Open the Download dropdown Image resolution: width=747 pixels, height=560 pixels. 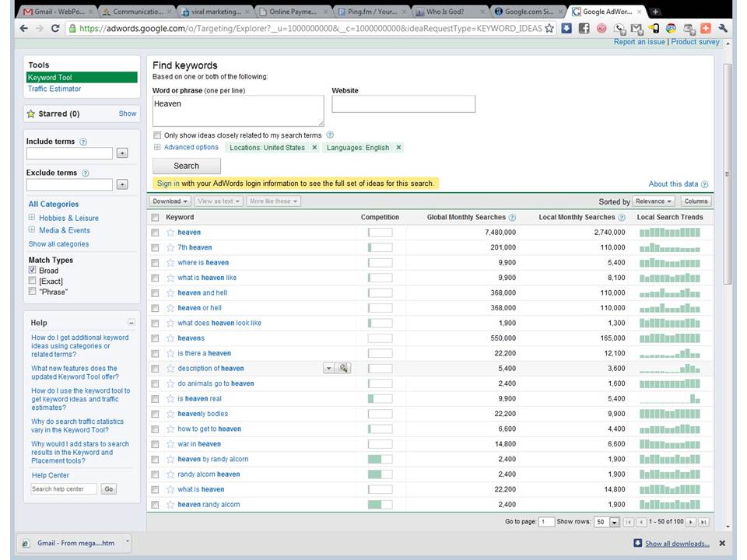pyautogui.click(x=170, y=201)
